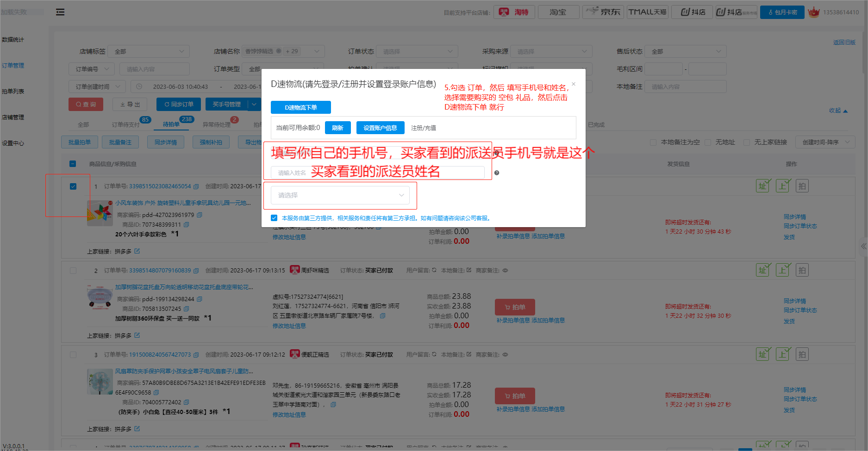Open the 订单状态 dropdown
868x451 pixels.
[x=417, y=51]
